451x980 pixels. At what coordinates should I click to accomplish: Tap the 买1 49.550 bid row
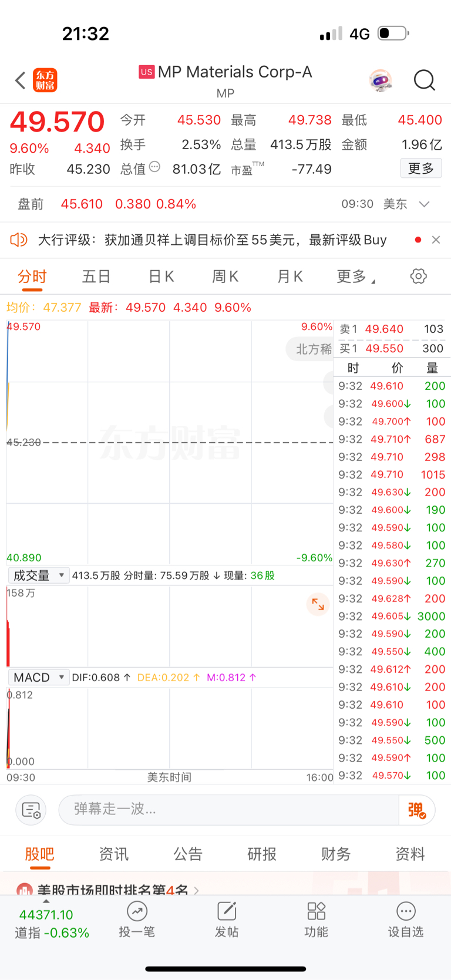[392, 348]
